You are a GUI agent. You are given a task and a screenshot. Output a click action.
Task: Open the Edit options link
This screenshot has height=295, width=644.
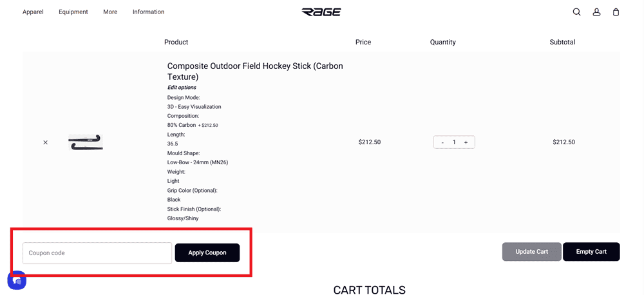tap(182, 88)
